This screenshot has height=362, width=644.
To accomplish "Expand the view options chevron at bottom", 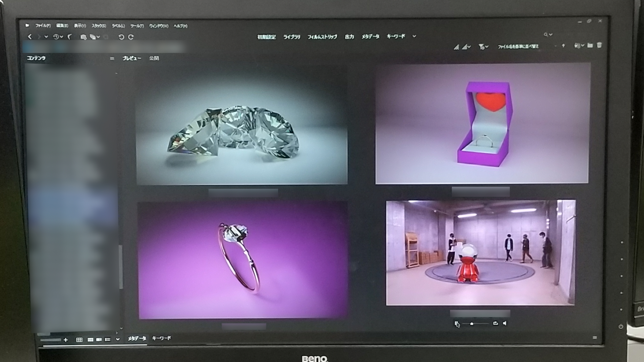I will click(x=118, y=340).
